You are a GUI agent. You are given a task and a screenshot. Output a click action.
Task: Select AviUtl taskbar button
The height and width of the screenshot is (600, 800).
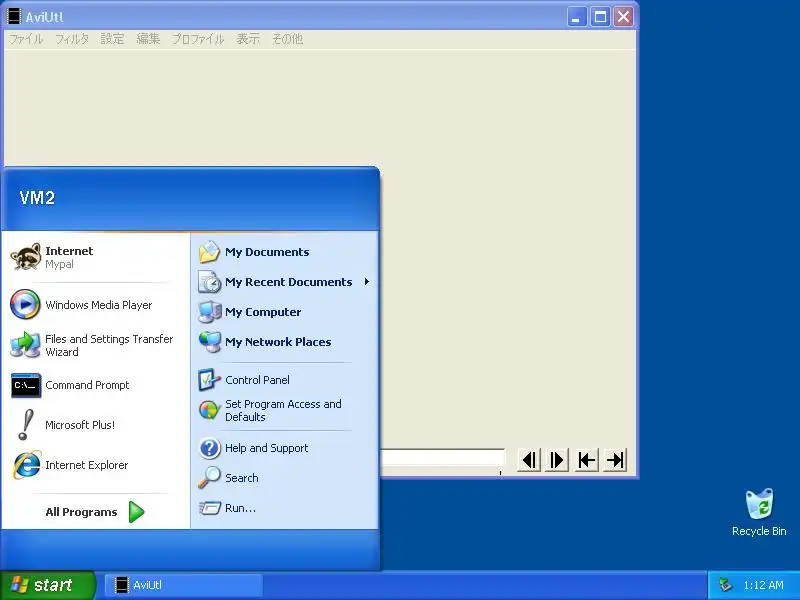(x=184, y=585)
